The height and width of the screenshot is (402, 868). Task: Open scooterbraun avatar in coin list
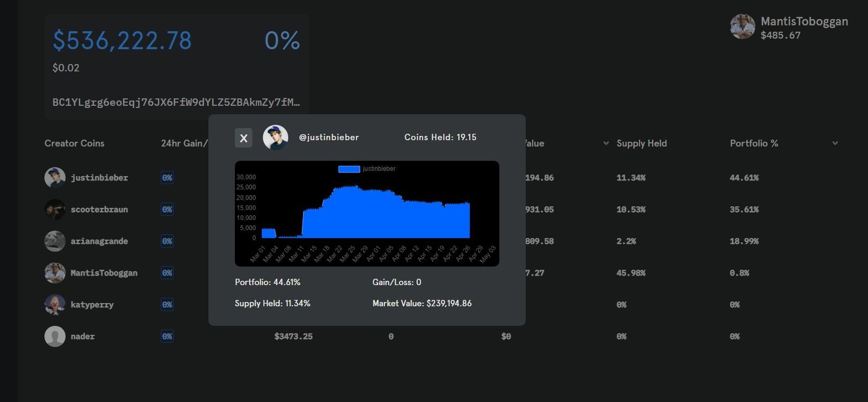tap(55, 209)
